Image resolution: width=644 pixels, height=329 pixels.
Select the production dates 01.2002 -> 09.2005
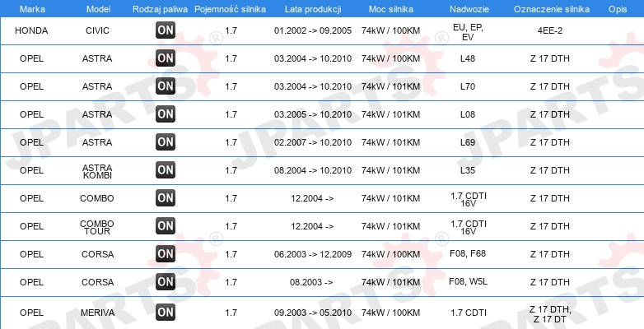313,30
